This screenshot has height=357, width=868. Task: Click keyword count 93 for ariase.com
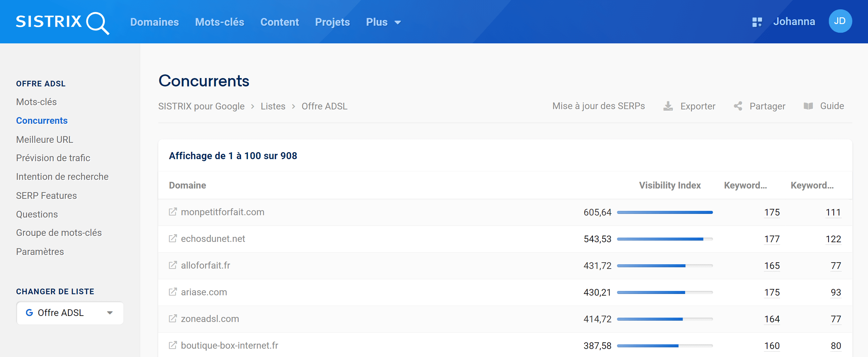(836, 292)
